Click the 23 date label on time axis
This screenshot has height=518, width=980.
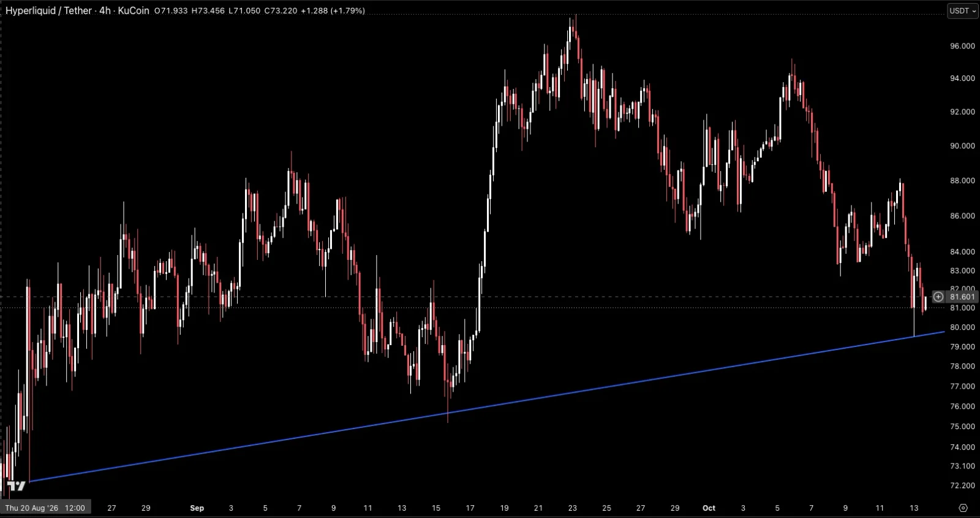coord(572,508)
